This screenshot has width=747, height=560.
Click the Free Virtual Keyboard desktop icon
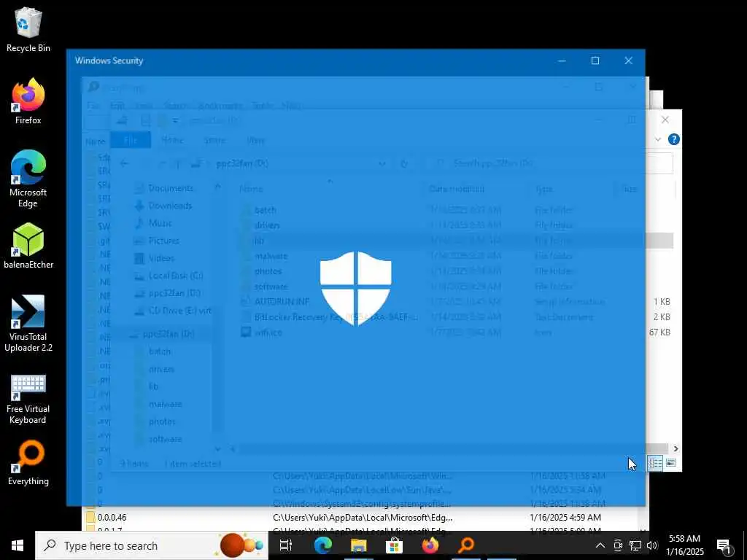(28, 399)
